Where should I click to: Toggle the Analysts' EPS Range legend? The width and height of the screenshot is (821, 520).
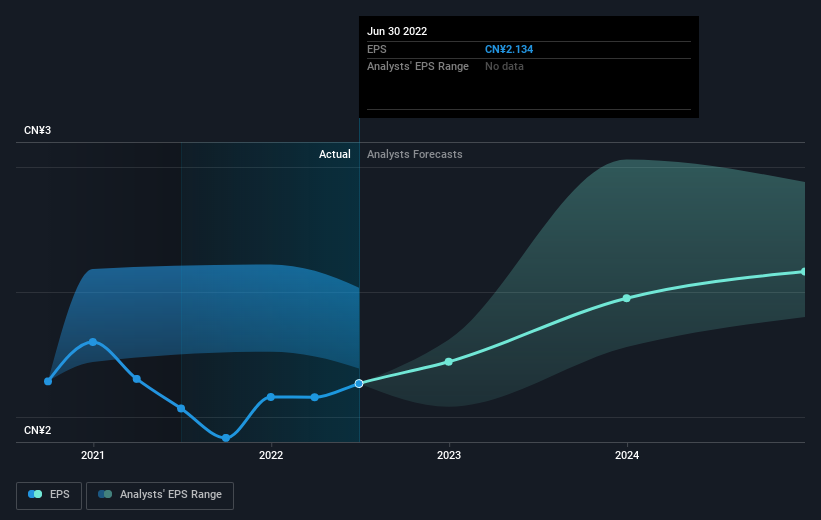[160, 495]
